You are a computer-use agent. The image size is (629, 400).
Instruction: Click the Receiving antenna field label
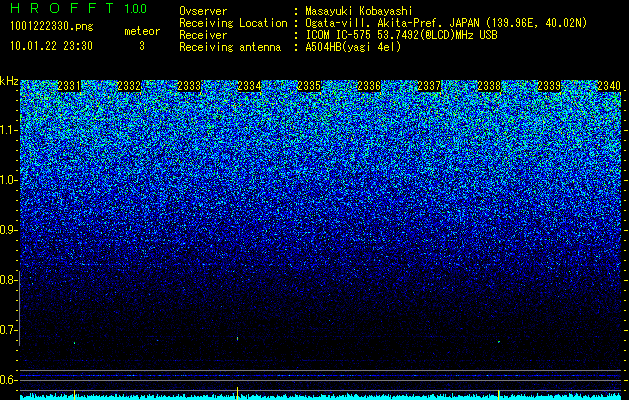pyautogui.click(x=230, y=47)
